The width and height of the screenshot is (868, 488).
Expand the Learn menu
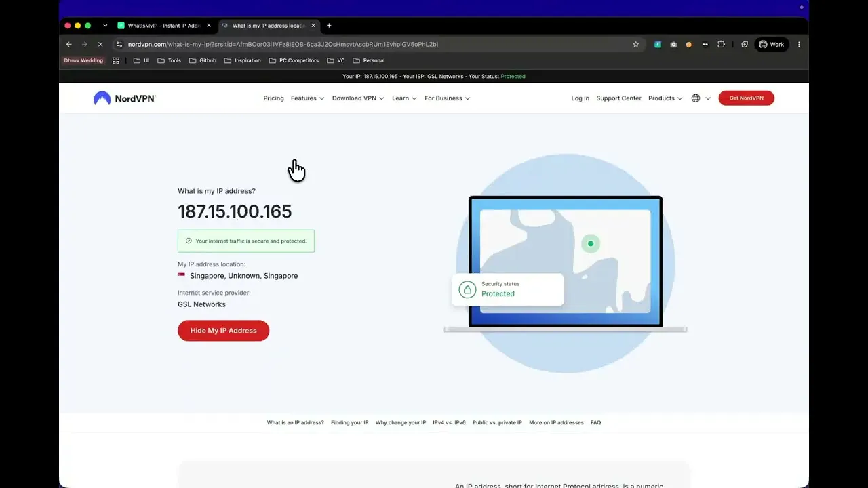[404, 98]
